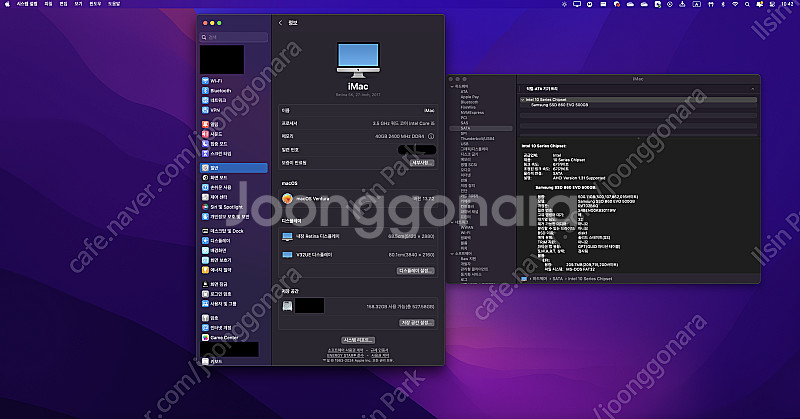Open 시스템 리포트 button
Viewport: 800px width, 419px height.
pos(358,340)
